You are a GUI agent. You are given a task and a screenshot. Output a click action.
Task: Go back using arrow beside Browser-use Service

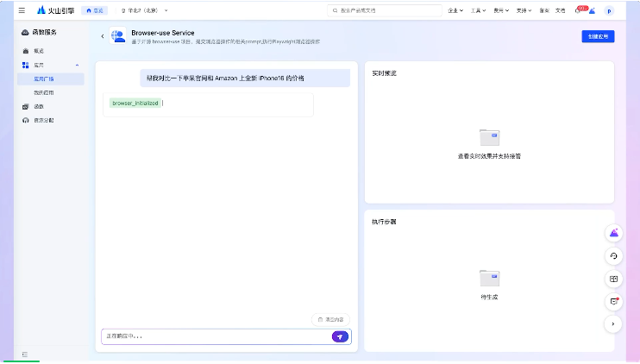[103, 36]
